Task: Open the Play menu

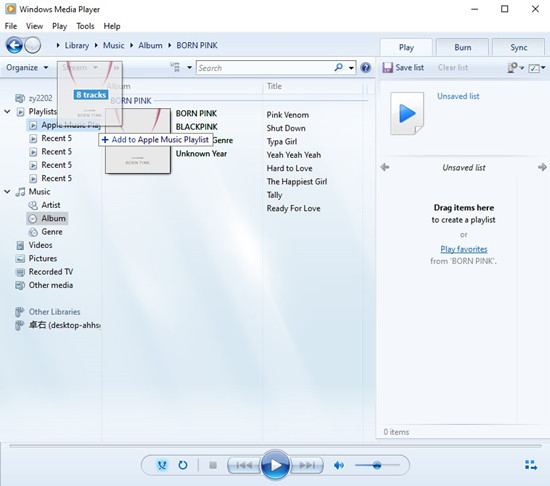Action: 59,26
